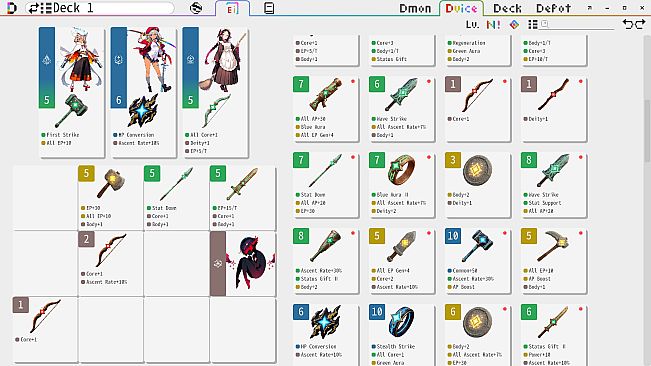Pick level 5 pickaxe AP Boost
The width and height of the screenshot is (651, 366).
(553, 261)
